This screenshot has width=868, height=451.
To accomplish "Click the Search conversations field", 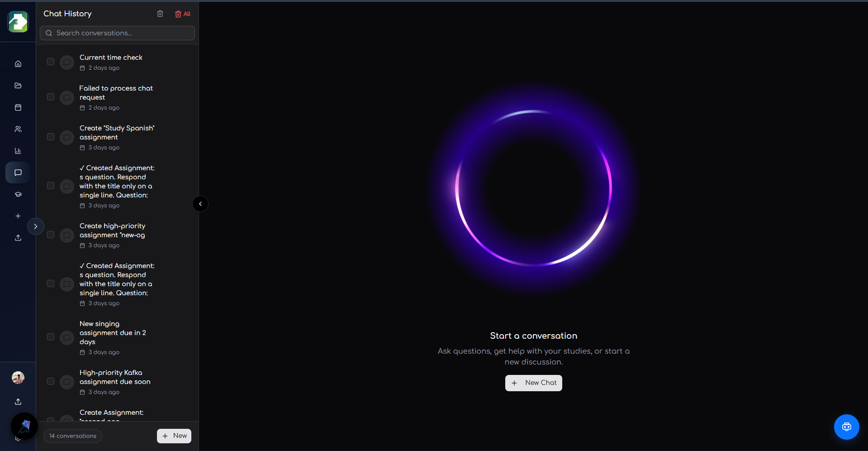I will [117, 33].
